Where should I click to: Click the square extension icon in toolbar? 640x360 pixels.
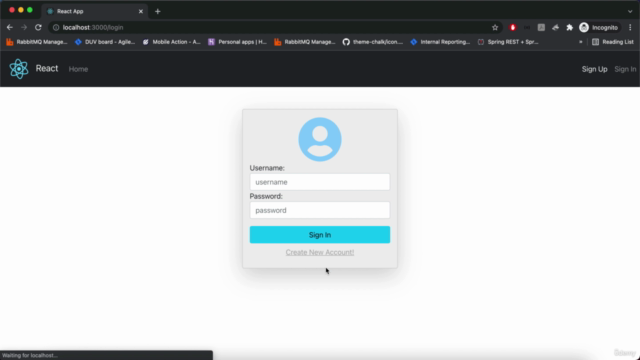(541, 27)
